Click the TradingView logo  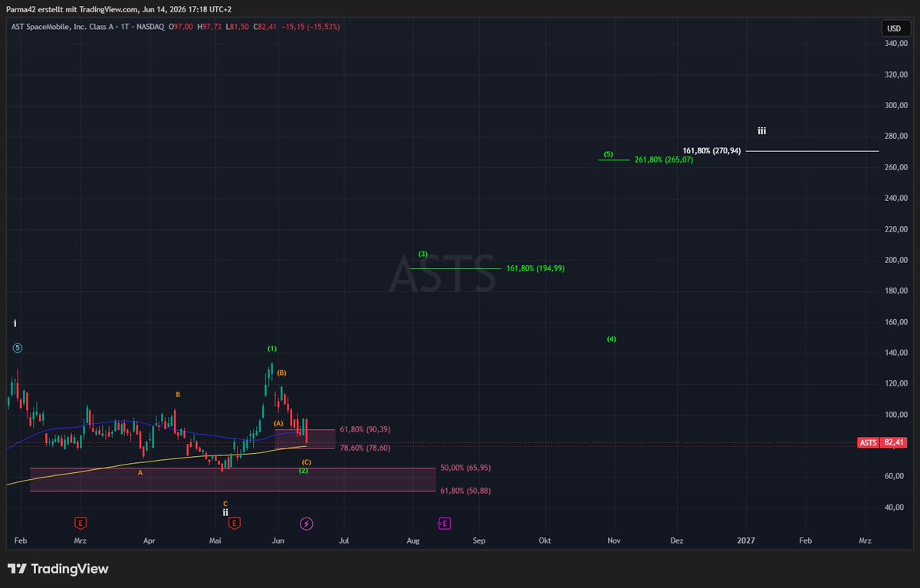tap(58, 569)
